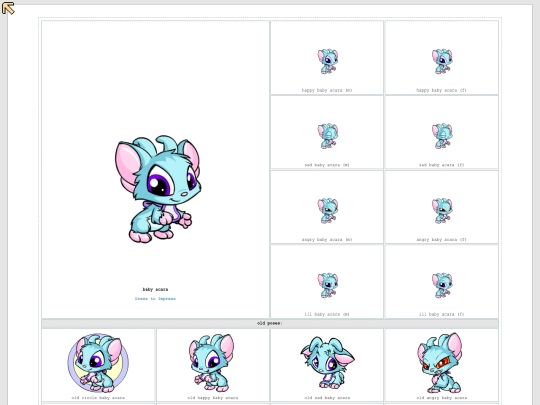Click the 'angry baby acara (f)' caption text
This screenshot has width=540, height=405.
tap(442, 240)
